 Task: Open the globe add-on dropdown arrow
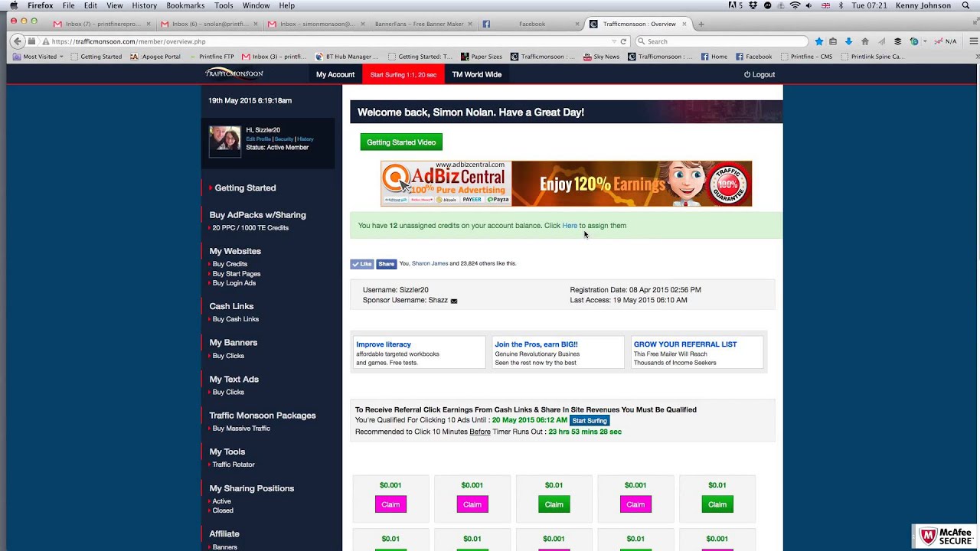[924, 41]
